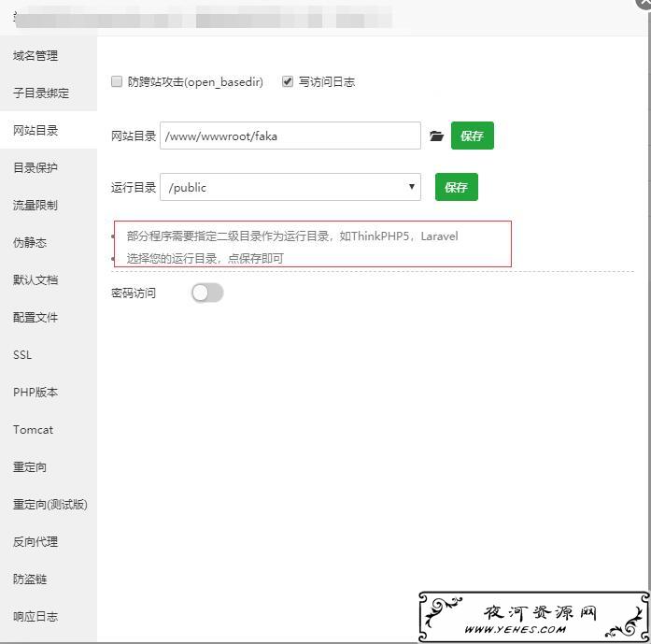The image size is (651, 644).
Task: Open the 重定向(测试版) tab
Action: point(50,504)
